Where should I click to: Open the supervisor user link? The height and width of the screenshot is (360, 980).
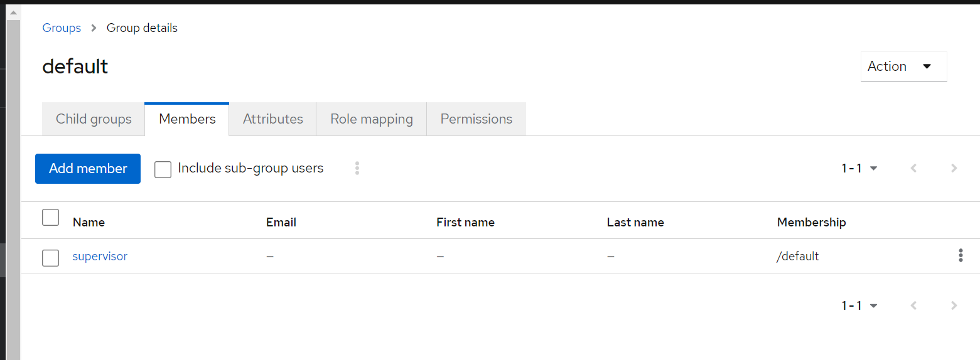tap(100, 256)
